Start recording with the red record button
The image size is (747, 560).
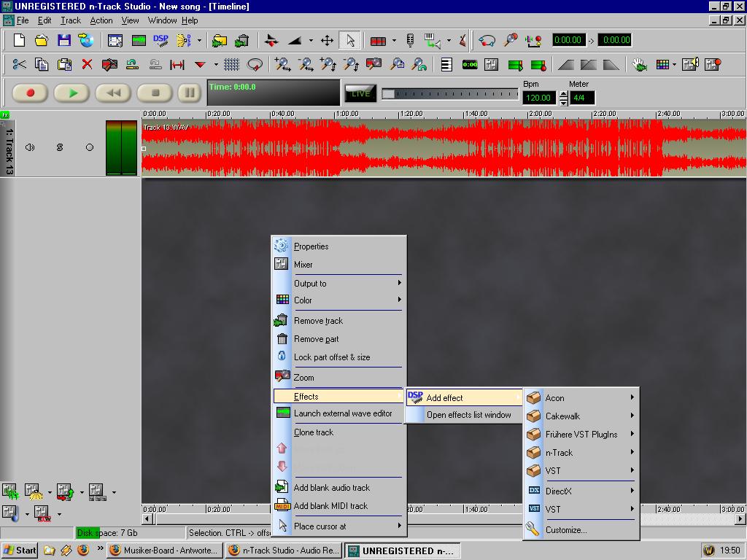coord(30,93)
